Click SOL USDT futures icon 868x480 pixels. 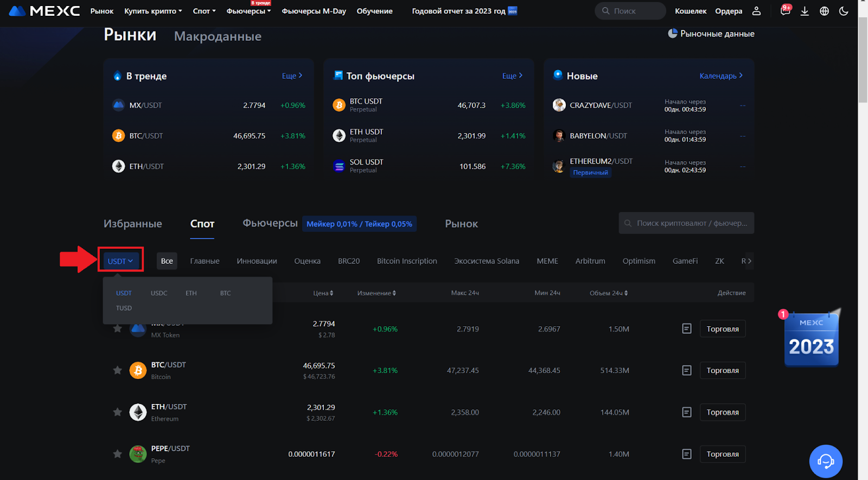click(339, 166)
